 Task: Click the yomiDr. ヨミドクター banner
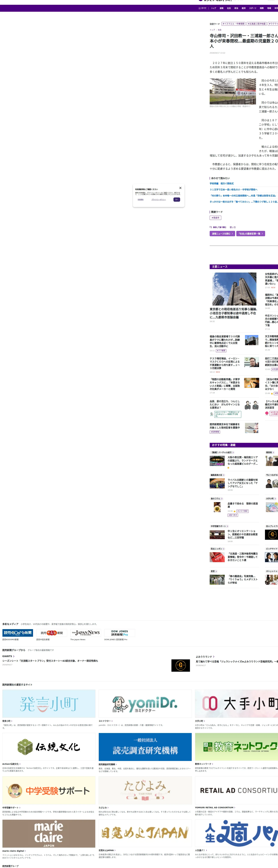(145, 704)
